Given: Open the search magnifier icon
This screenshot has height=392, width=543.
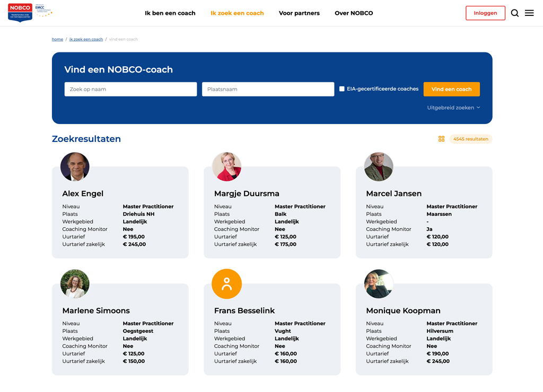Looking at the screenshot, I should pos(515,13).
